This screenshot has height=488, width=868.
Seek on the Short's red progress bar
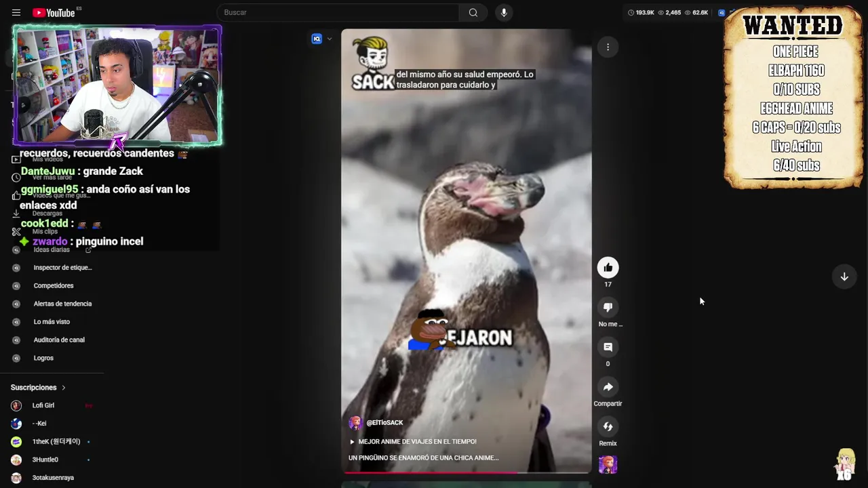(x=467, y=472)
